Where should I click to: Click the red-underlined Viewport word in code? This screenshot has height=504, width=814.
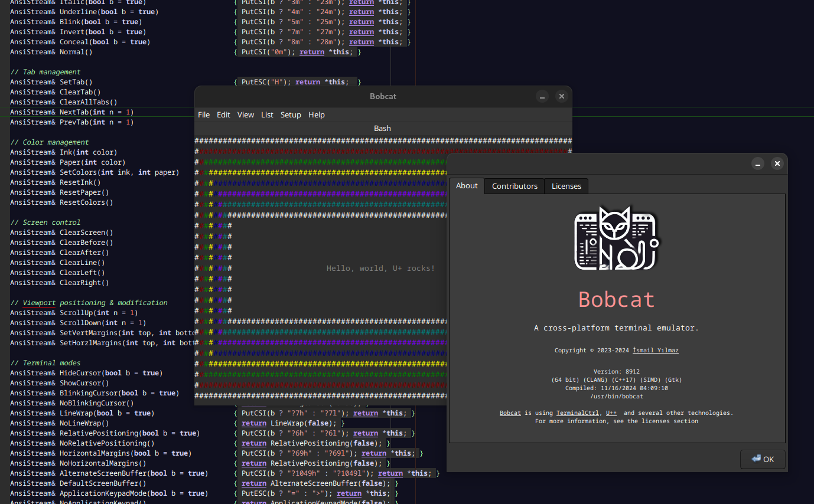39,303
